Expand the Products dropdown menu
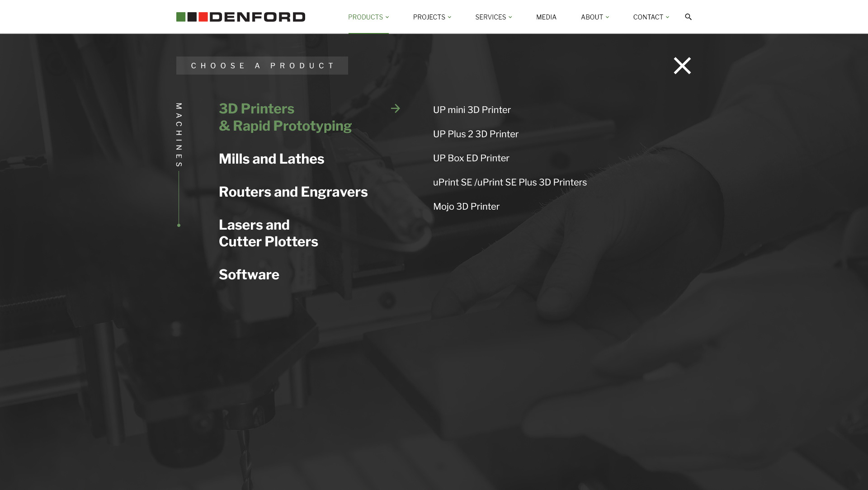Image resolution: width=868 pixels, height=490 pixels. pos(368,17)
